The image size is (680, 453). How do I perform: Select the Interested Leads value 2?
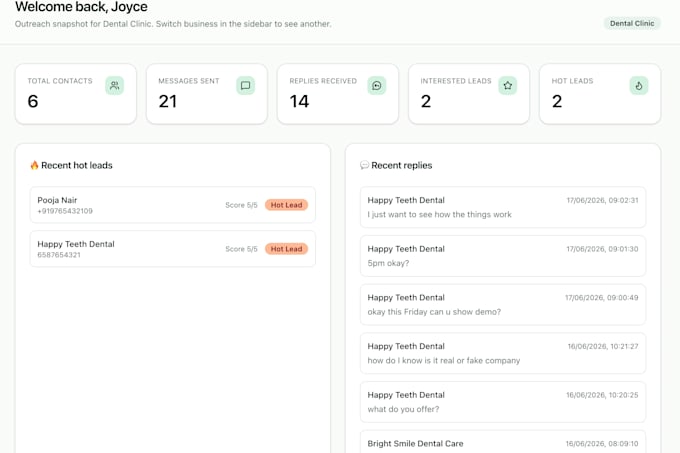pos(426,101)
